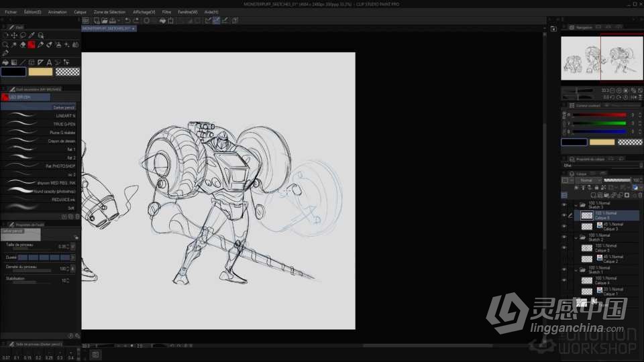Select the Plume G réaliste brush

click(x=39, y=133)
